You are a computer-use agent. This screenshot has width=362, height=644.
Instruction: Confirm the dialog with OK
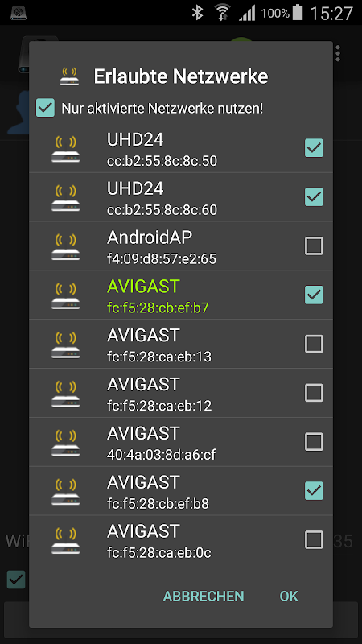tap(289, 596)
